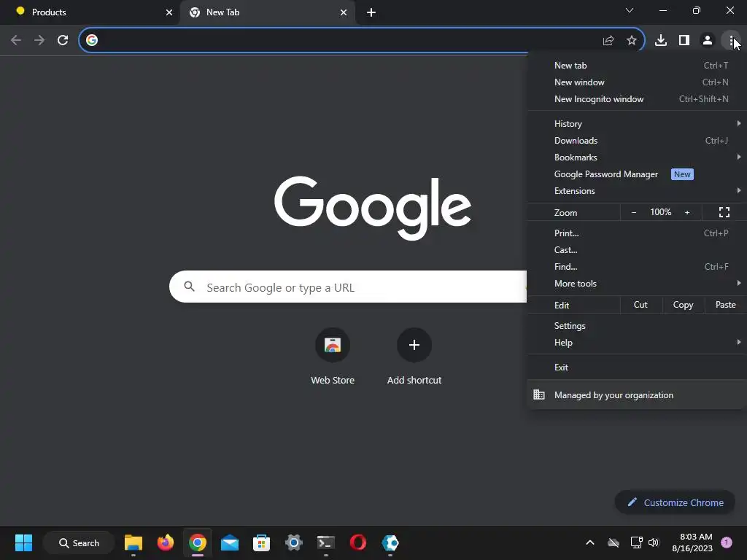
Task: Expand the More tools submenu
Action: click(x=637, y=284)
